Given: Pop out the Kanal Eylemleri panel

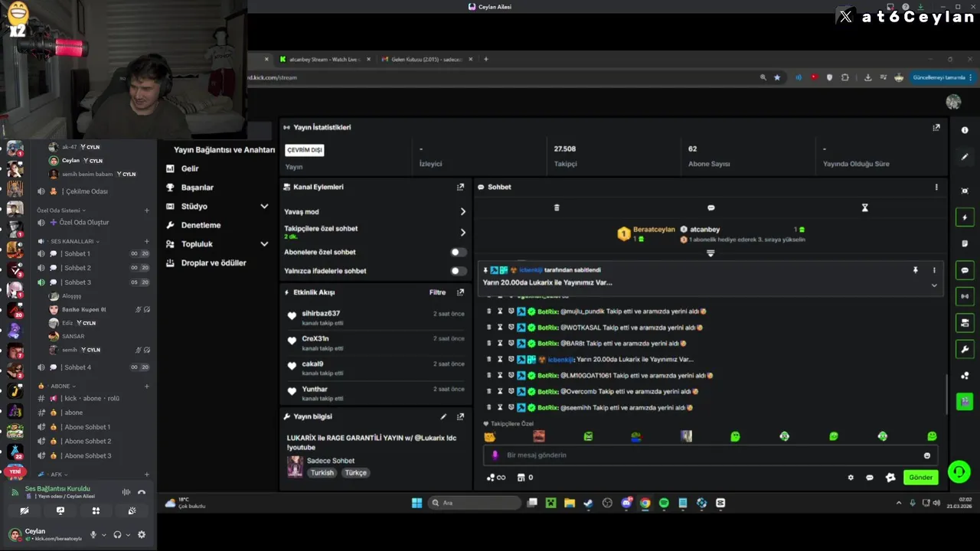Looking at the screenshot, I should [x=460, y=187].
